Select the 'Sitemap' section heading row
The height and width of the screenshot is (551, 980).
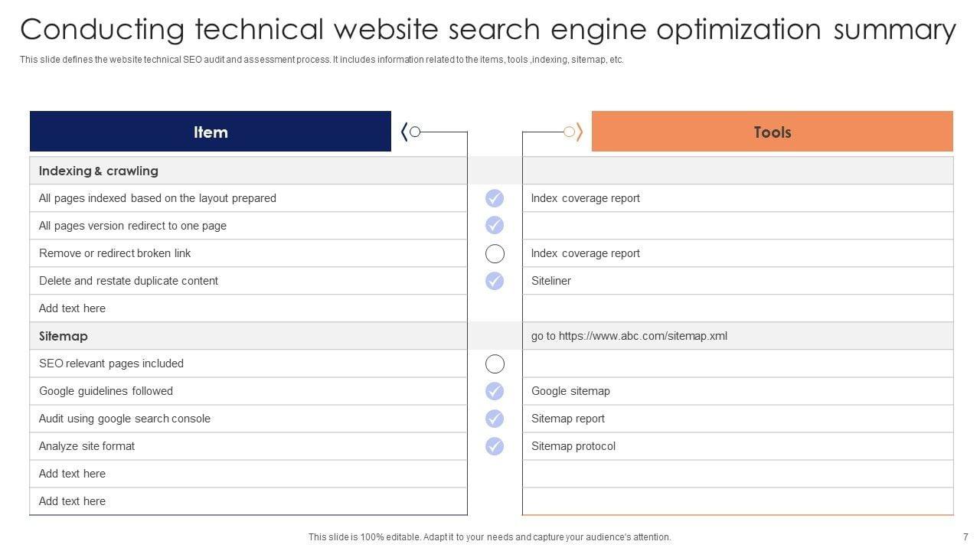(64, 336)
